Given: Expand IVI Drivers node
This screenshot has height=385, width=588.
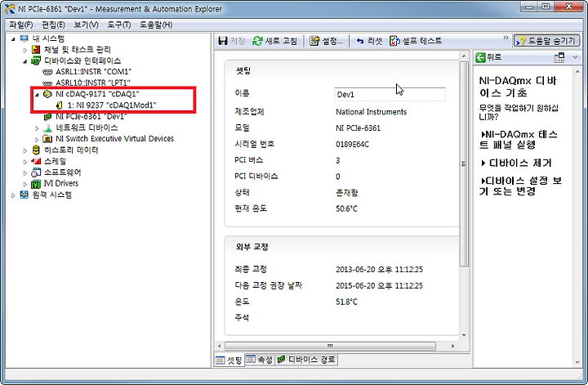Looking at the screenshot, I should (x=24, y=184).
